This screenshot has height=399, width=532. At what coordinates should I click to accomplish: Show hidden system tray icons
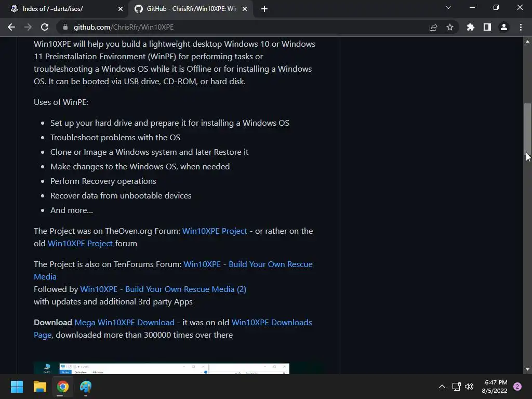pyautogui.click(x=442, y=387)
